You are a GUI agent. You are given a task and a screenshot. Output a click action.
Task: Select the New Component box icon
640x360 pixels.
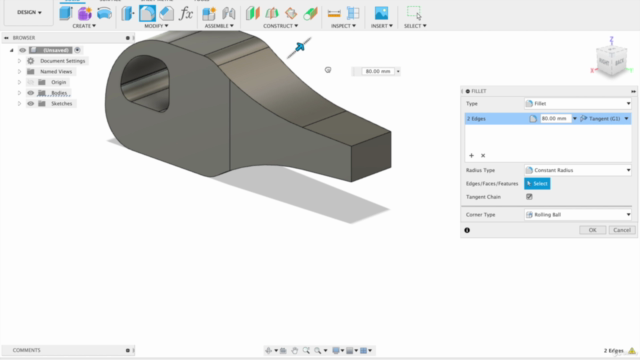(x=66, y=13)
